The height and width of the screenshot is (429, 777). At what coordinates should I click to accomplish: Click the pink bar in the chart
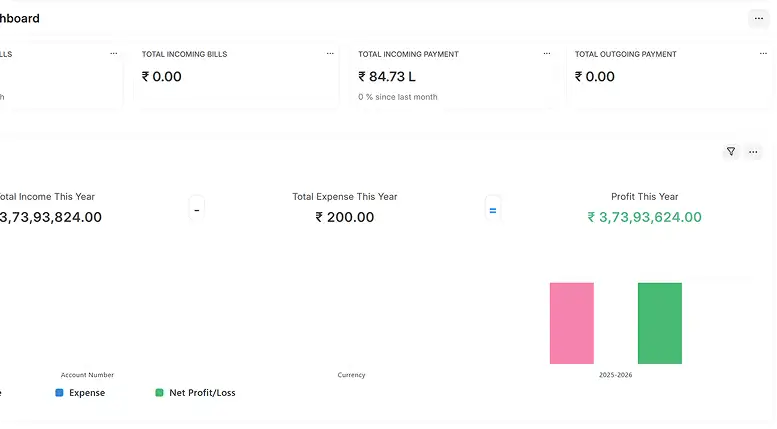click(571, 323)
